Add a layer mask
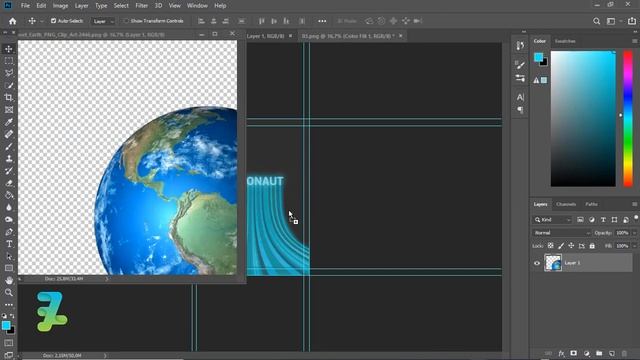This screenshot has width=640, height=360. coord(573,353)
